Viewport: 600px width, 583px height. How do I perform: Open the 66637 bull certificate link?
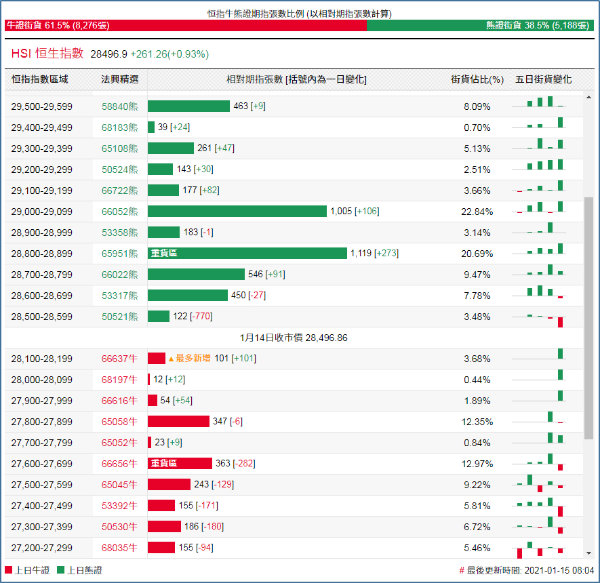click(119, 359)
